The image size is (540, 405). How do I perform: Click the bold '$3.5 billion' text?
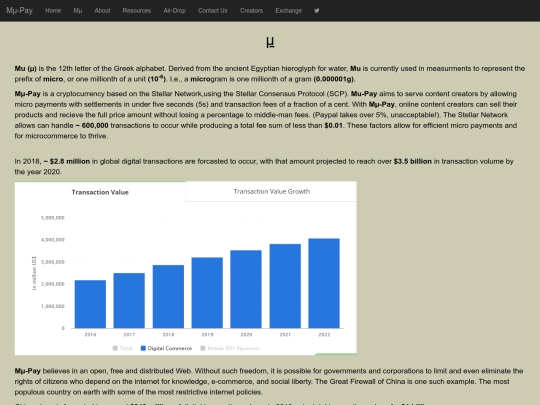413,161
